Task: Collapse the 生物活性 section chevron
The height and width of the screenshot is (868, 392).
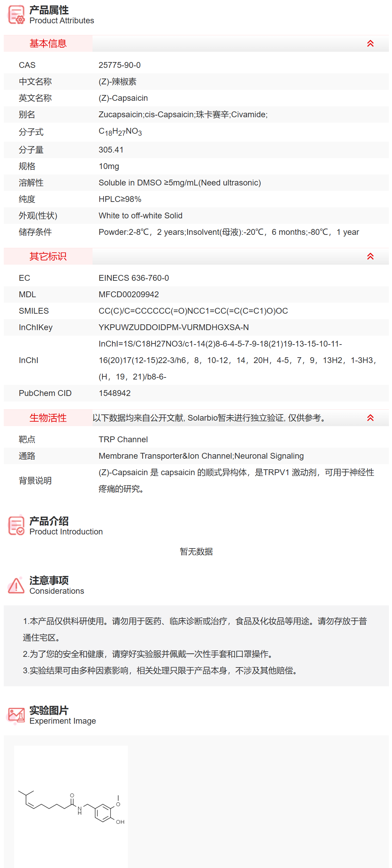Action: [370, 418]
